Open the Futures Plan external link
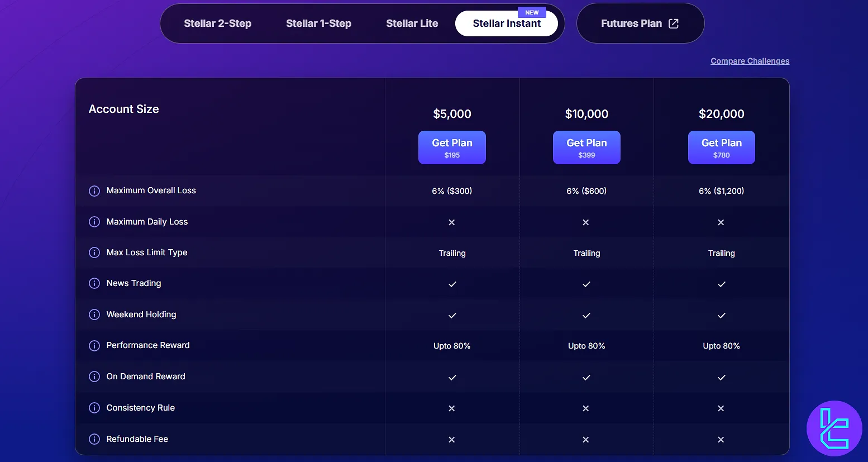The width and height of the screenshot is (868, 462). click(640, 23)
